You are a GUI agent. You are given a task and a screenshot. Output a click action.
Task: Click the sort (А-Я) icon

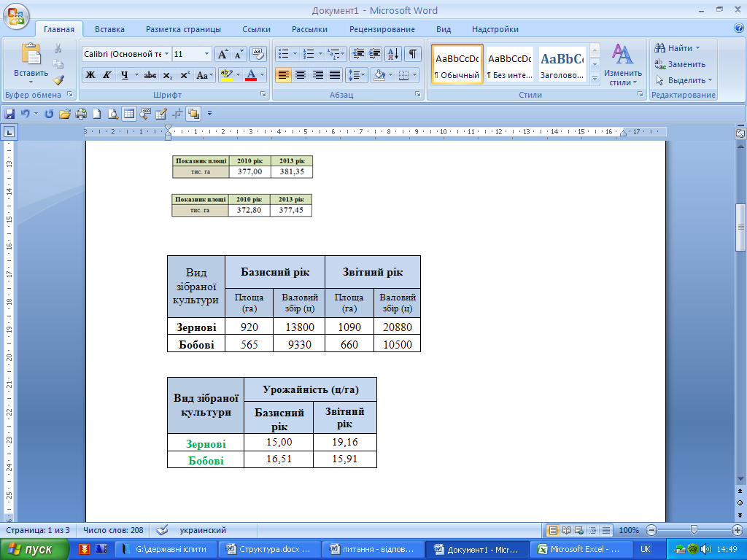[393, 54]
